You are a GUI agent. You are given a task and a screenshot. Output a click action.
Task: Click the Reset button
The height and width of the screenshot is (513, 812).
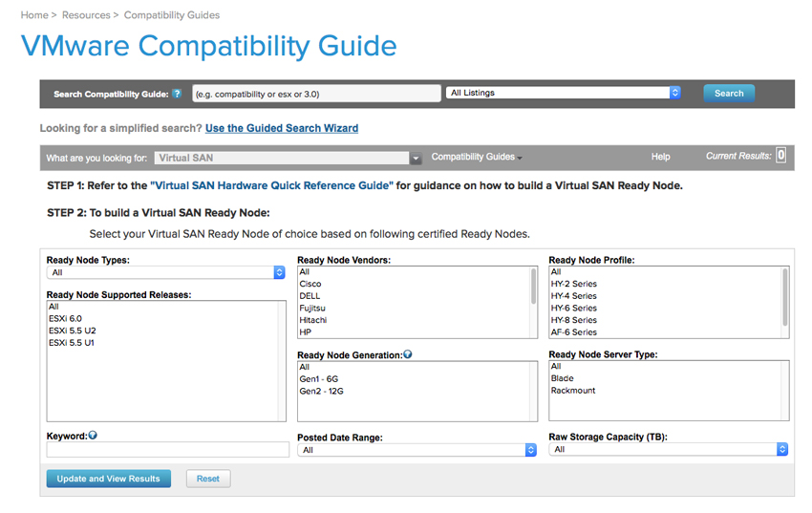pos(208,479)
